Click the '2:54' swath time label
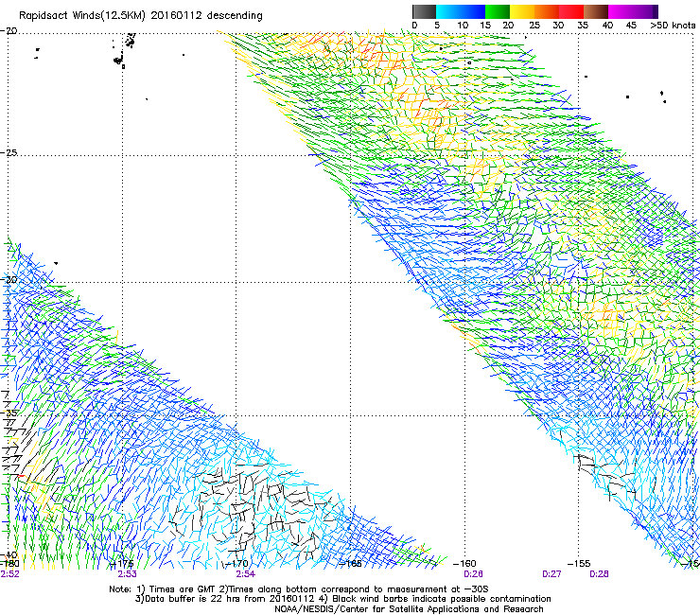 [246, 574]
